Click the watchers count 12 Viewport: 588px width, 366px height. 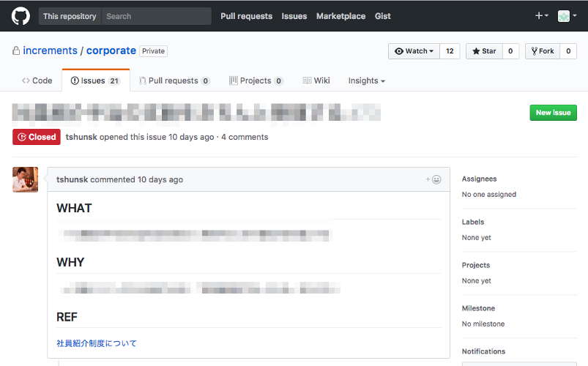(450, 51)
